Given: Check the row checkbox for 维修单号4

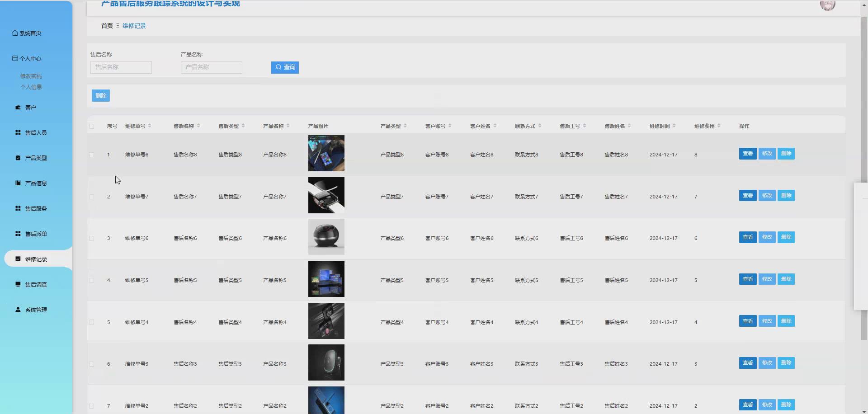Looking at the screenshot, I should pos(92,323).
